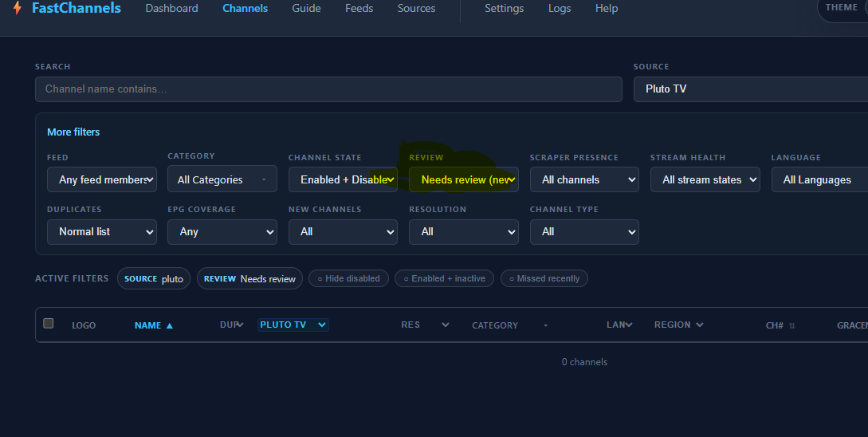
Task: Open the Stream Health dropdown
Action: [705, 180]
